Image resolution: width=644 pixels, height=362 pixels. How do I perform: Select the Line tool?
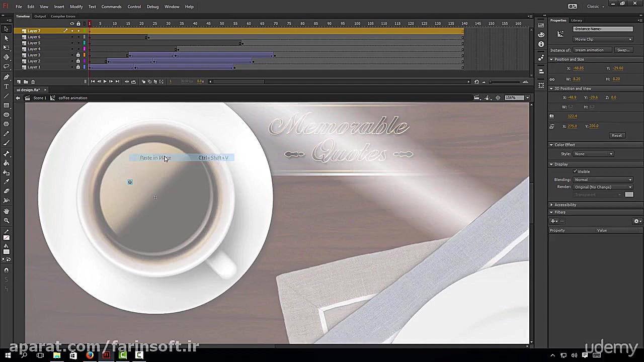tap(7, 96)
